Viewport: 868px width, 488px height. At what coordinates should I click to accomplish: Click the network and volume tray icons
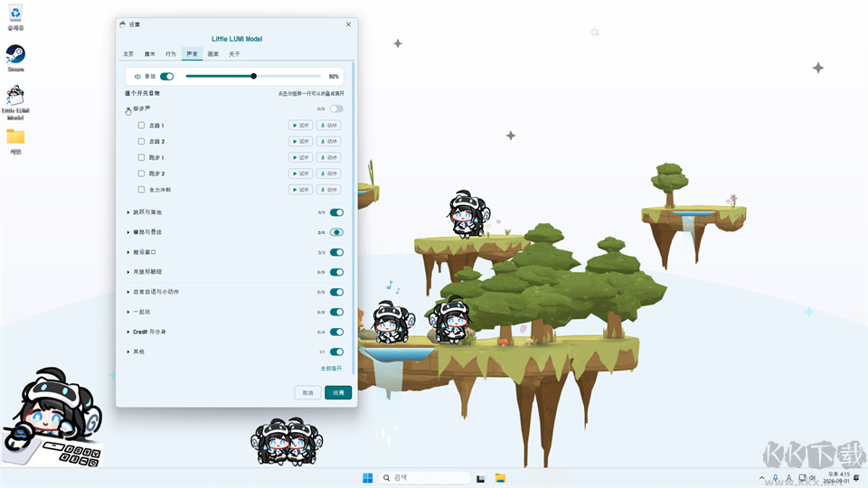(x=807, y=478)
